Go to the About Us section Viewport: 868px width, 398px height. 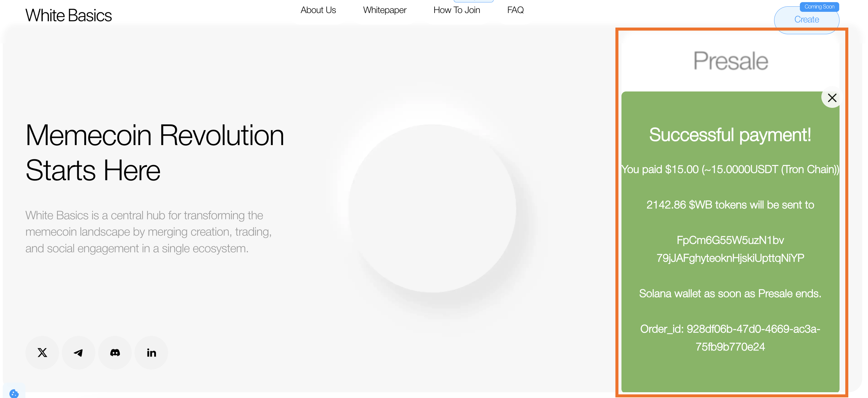pos(318,10)
